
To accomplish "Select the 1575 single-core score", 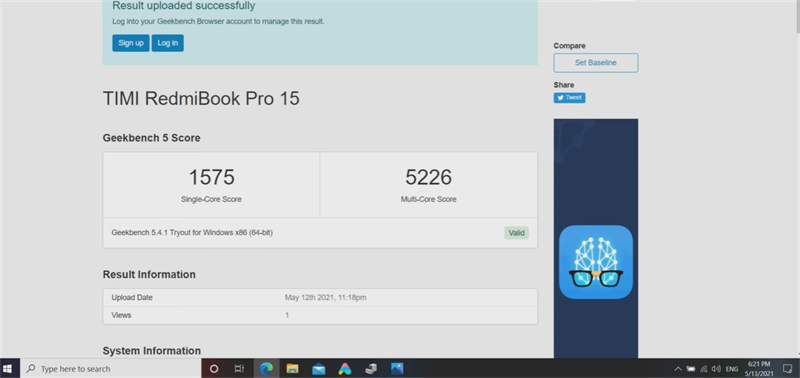I will point(211,177).
